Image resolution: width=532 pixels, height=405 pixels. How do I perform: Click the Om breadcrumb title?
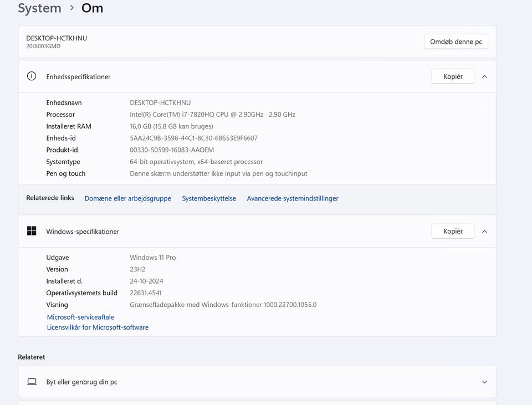93,8
